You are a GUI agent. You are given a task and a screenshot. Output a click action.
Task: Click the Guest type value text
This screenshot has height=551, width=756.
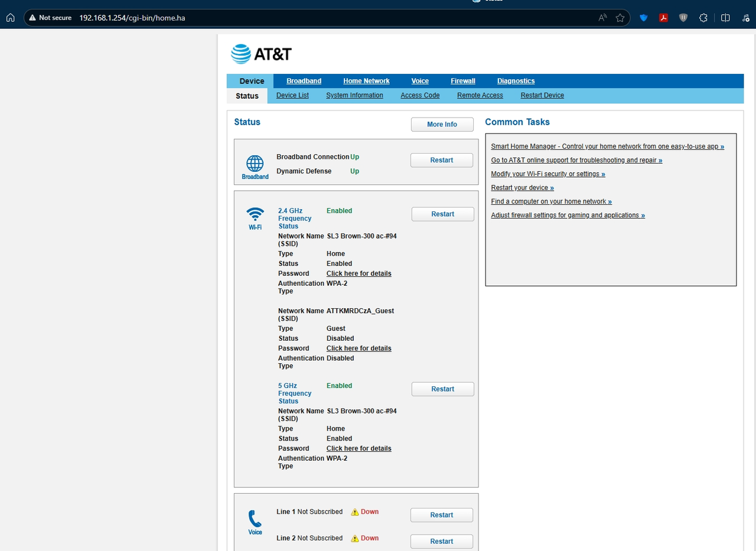(336, 328)
